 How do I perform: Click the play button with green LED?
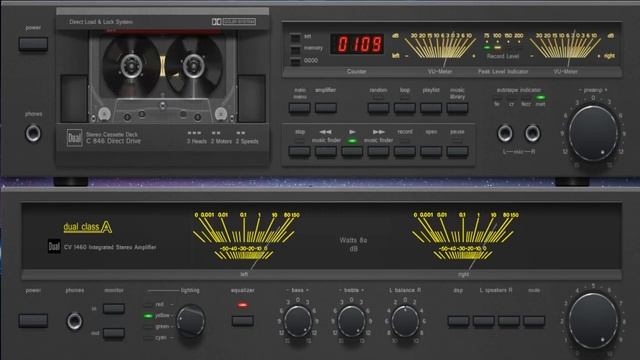click(352, 151)
